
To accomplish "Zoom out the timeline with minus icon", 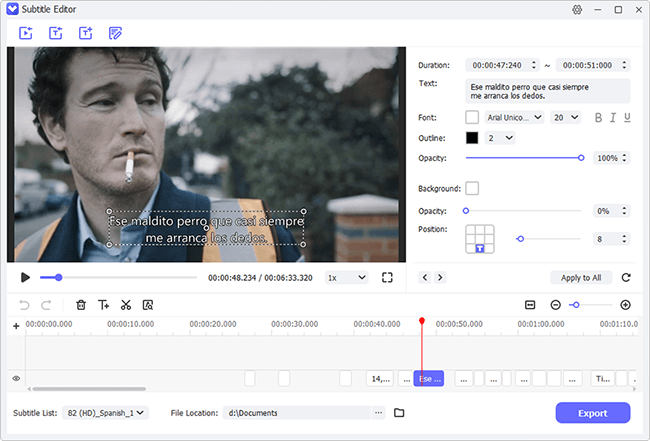I will 555,305.
